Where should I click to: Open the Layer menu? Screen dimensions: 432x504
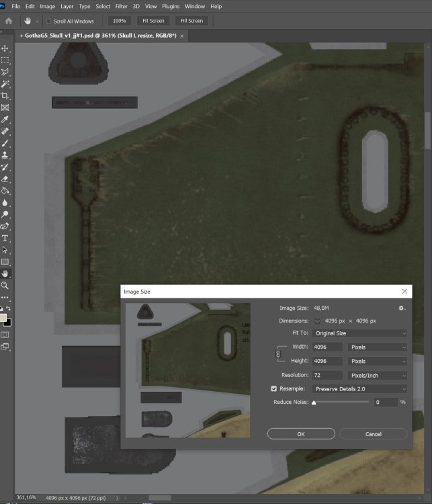[x=67, y=6]
